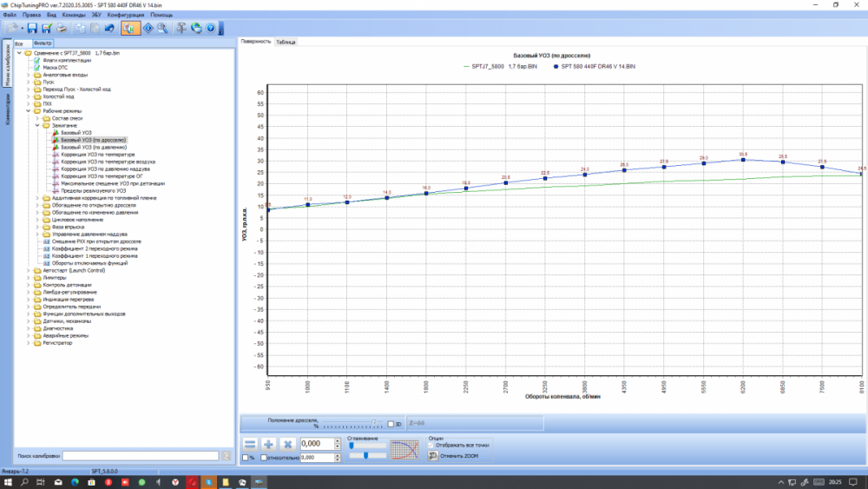Click the magnifier search icon in toolbar
Screen dimensions: 868x489
point(163,29)
